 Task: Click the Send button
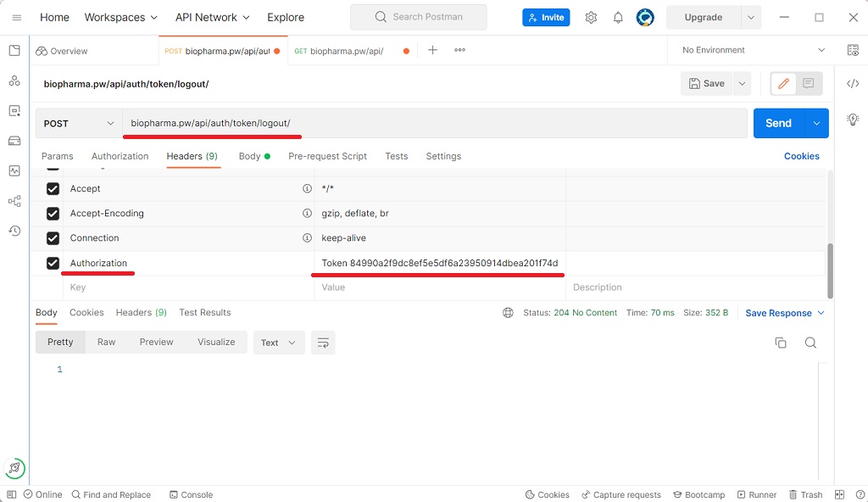779,124
